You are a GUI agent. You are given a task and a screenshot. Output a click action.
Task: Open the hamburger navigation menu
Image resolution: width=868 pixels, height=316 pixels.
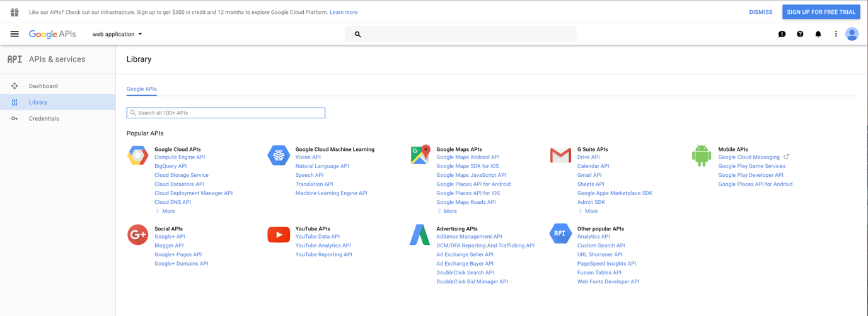tap(14, 34)
